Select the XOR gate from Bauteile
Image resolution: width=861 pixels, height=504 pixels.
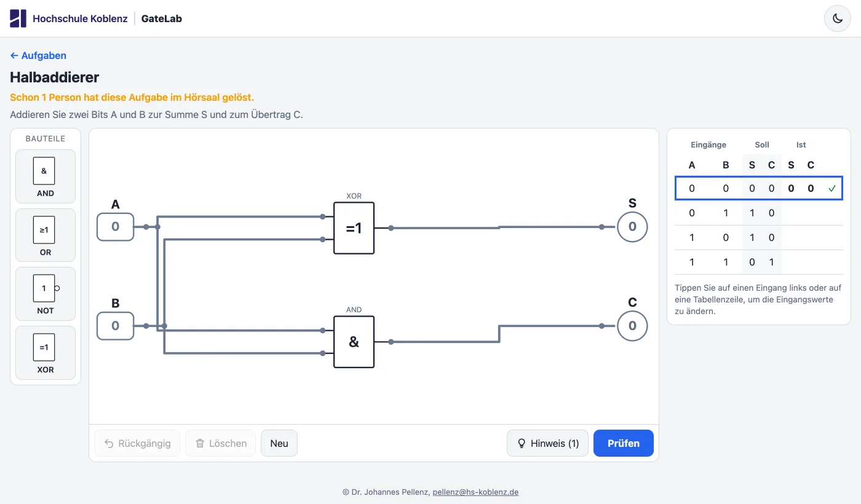pos(46,353)
